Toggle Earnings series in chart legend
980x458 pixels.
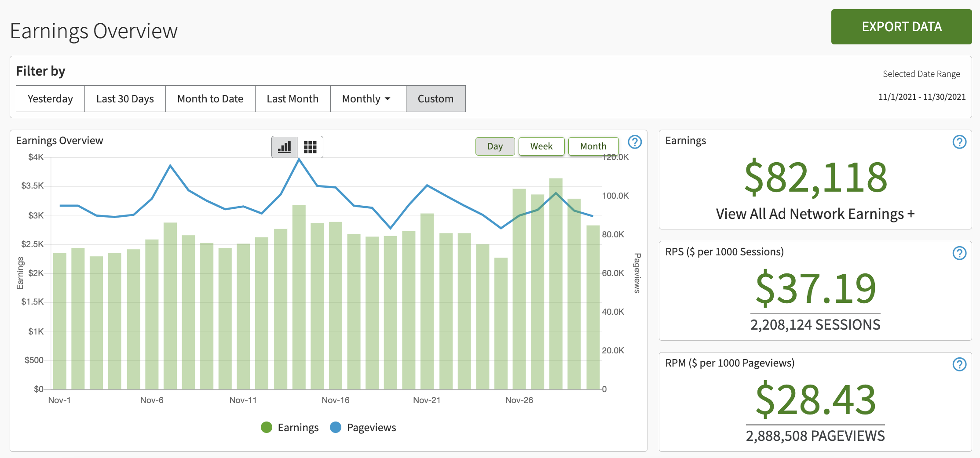pyautogui.click(x=290, y=428)
